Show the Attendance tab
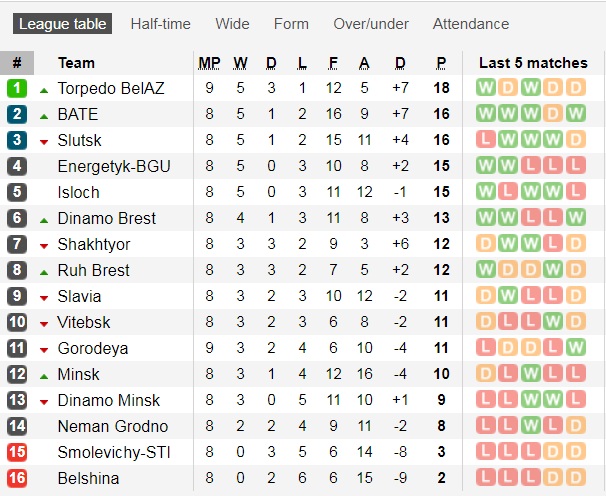The width and height of the screenshot is (606, 496). [471, 24]
